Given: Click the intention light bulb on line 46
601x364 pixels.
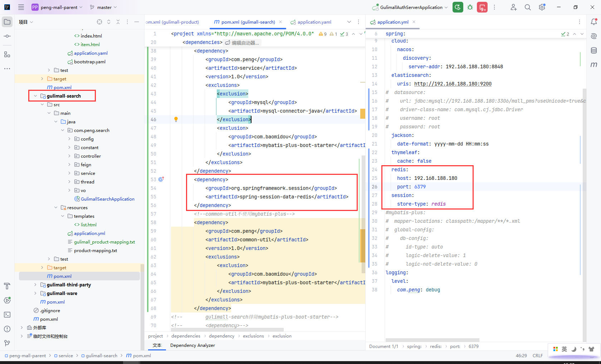Looking at the screenshot, I should [176, 119].
